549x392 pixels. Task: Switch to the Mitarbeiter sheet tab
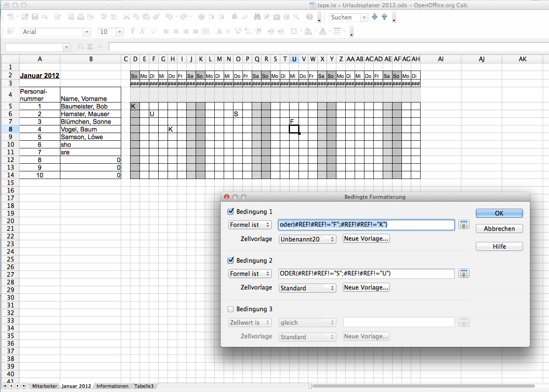tap(45, 386)
